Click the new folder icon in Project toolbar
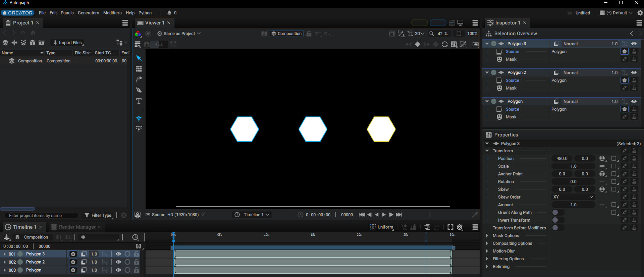 [x=42, y=43]
